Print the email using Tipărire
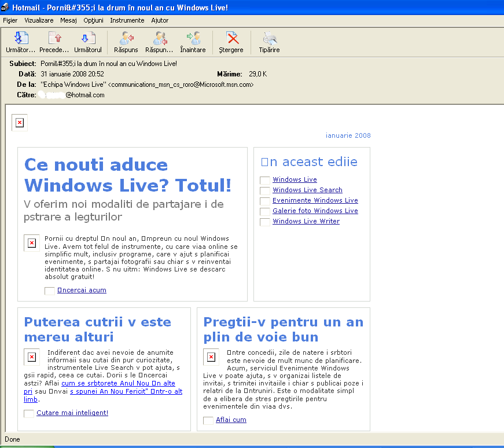This screenshot has width=504, height=448. point(269,42)
